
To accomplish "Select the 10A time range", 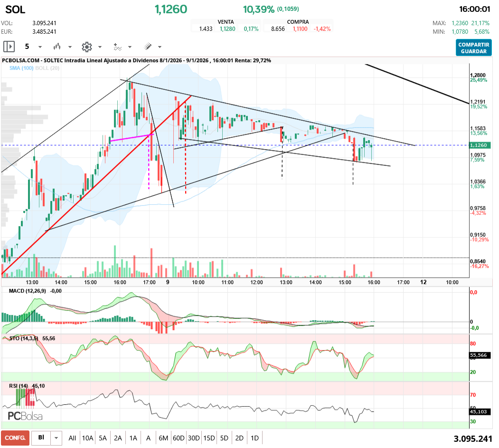I will point(87,438).
